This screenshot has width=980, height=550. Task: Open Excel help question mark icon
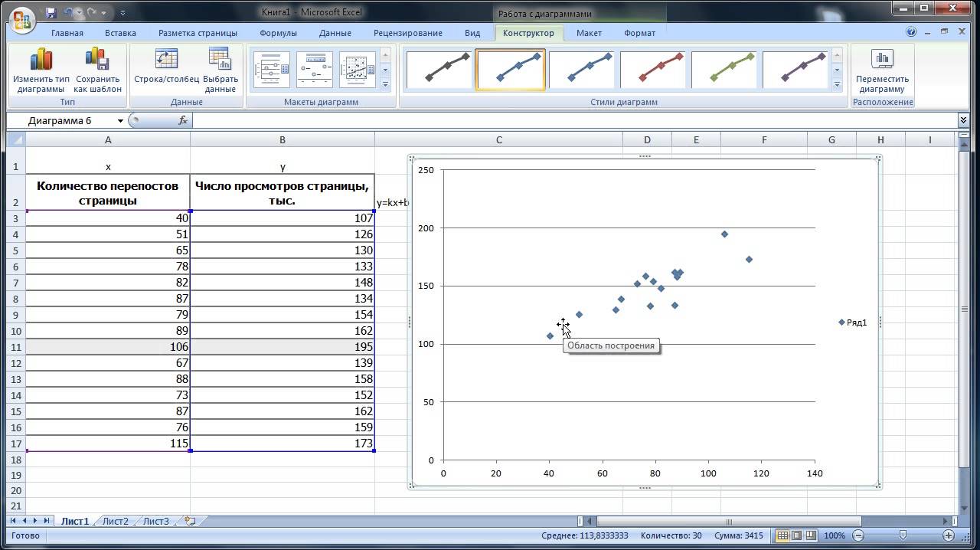coord(911,32)
